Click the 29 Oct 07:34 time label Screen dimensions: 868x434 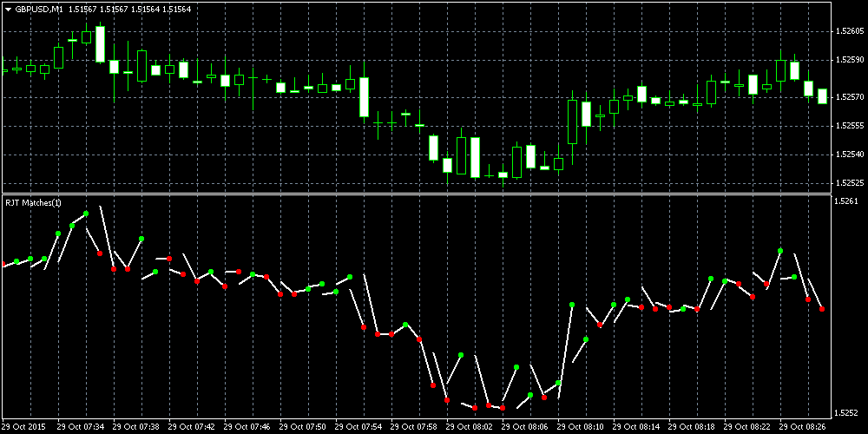[x=82, y=427]
